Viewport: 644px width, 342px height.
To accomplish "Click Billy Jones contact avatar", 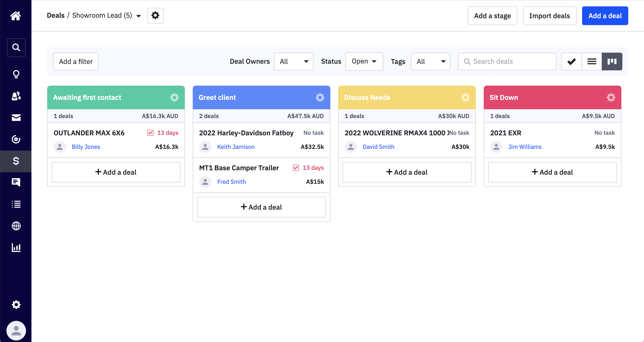I will [x=60, y=147].
